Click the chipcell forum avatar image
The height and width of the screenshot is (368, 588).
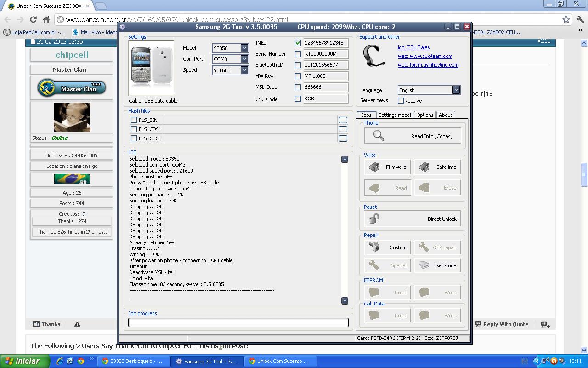click(72, 117)
